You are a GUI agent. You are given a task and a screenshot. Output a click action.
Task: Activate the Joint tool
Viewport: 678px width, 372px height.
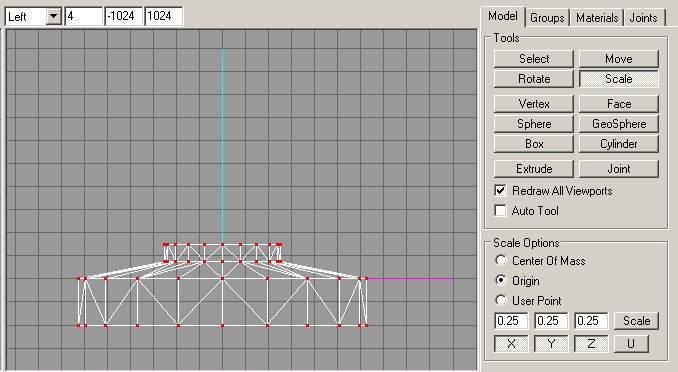coord(619,169)
